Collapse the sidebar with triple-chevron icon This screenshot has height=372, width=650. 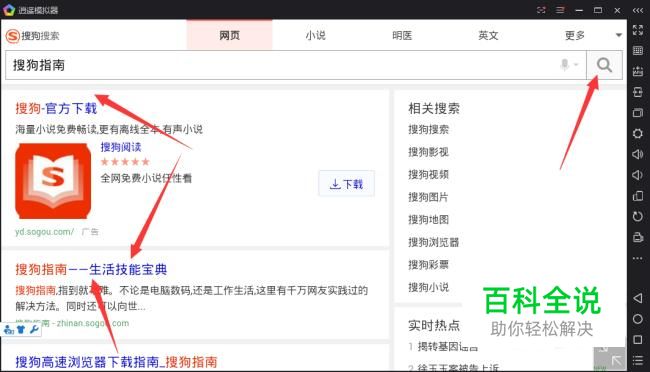pos(638,10)
